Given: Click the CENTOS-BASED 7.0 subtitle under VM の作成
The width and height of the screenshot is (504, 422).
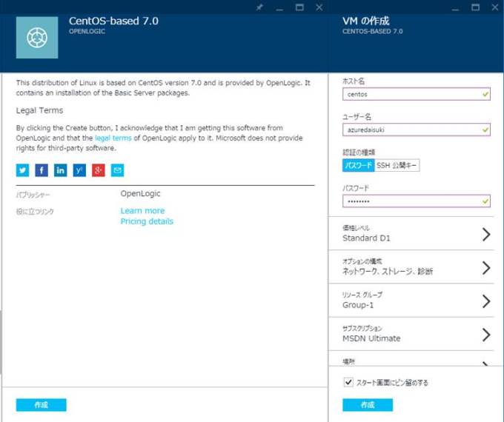Looking at the screenshot, I should 373,31.
